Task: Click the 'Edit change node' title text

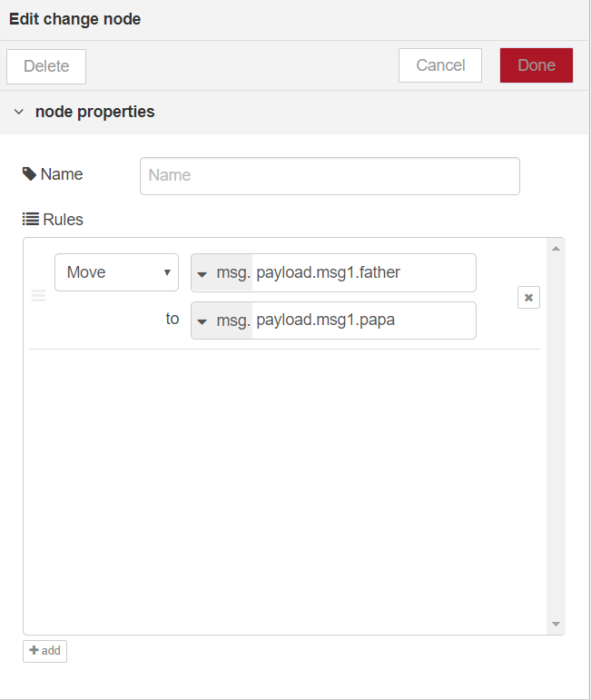Action: (75, 19)
